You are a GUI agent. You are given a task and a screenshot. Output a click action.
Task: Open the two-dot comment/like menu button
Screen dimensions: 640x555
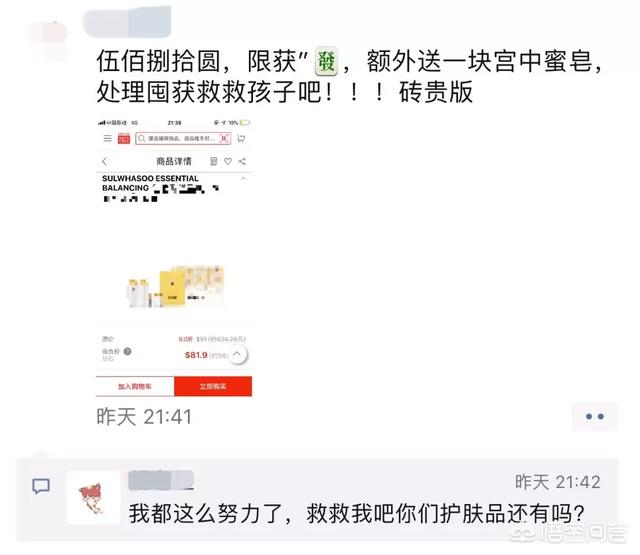[x=595, y=417]
